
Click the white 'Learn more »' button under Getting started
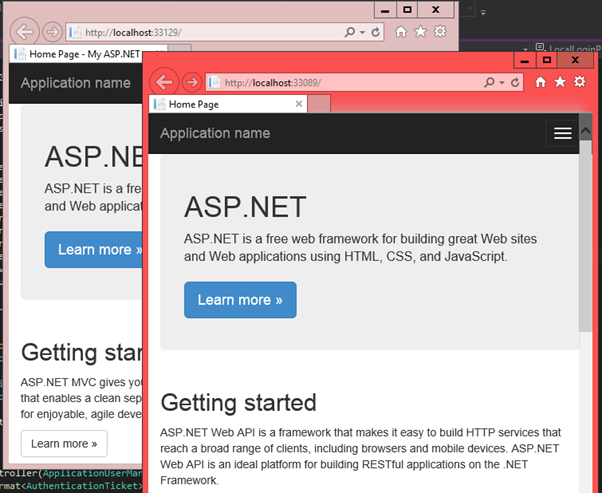64,443
